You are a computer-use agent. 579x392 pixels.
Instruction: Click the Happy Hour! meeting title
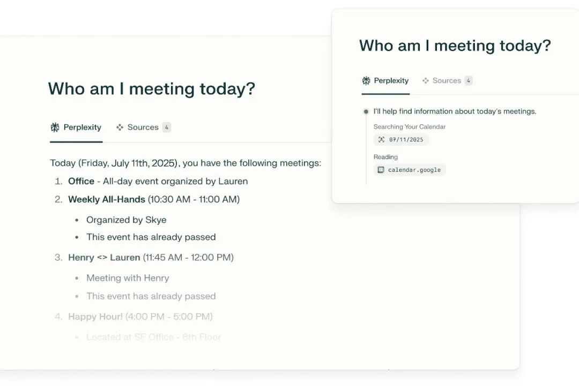pos(95,316)
